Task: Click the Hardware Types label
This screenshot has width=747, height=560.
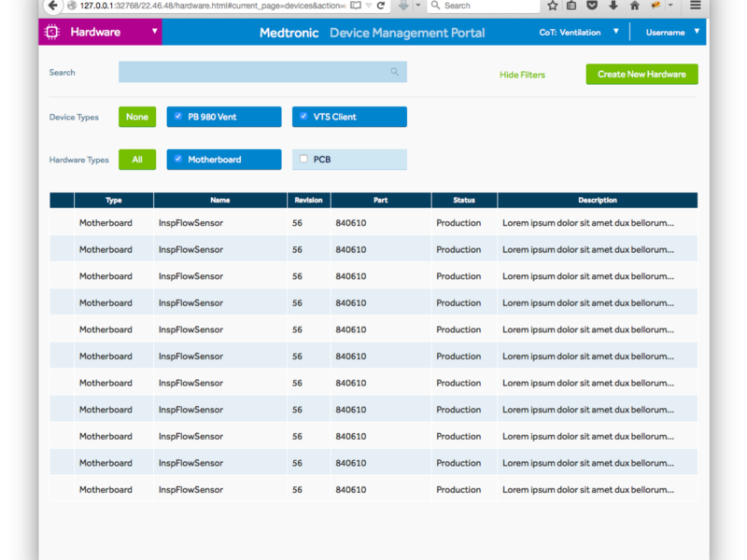Action: [x=79, y=160]
